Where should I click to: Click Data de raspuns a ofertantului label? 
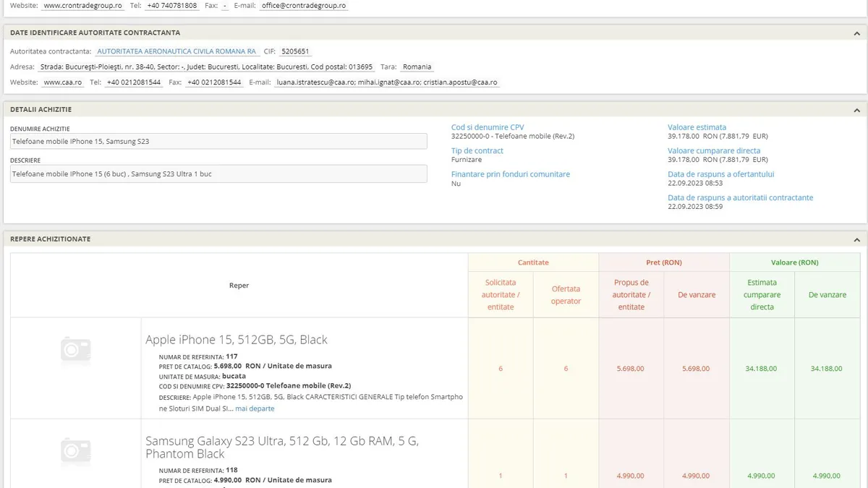[x=720, y=174]
